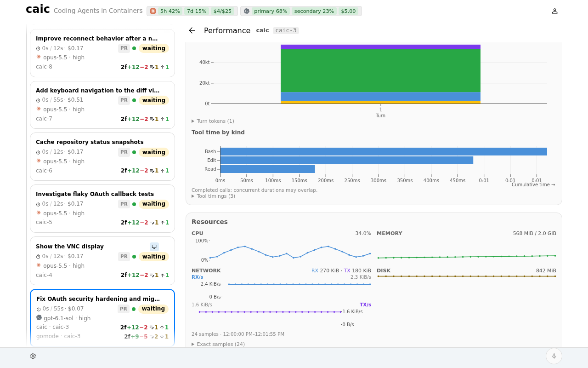Click the '5h 42%' usage badge
Screen dimensions: 588x368
pyautogui.click(x=170, y=11)
